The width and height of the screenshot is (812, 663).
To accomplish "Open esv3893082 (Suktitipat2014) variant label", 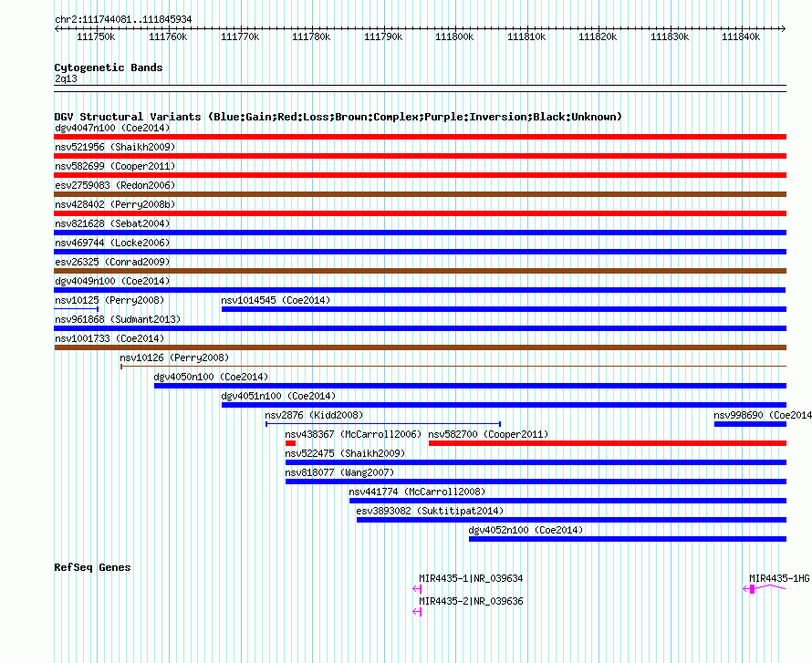I will coord(430,511).
